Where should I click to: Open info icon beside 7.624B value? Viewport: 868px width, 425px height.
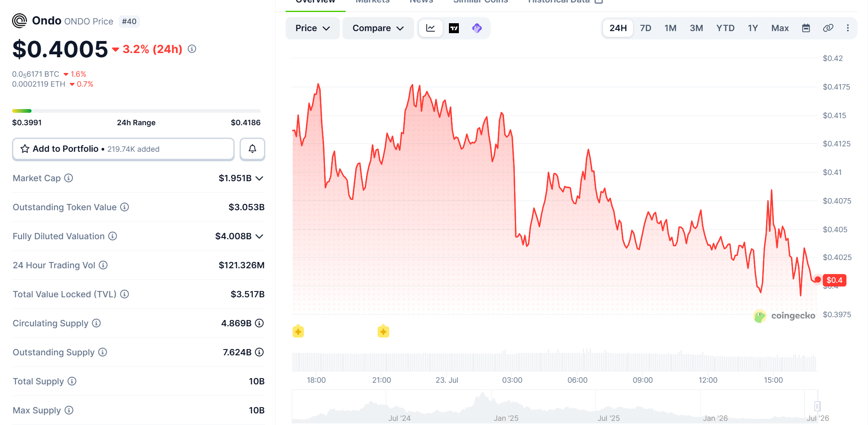pos(259,352)
